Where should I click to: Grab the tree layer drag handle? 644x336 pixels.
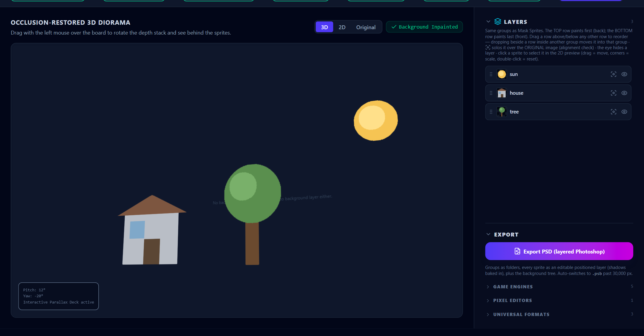tap(491, 112)
